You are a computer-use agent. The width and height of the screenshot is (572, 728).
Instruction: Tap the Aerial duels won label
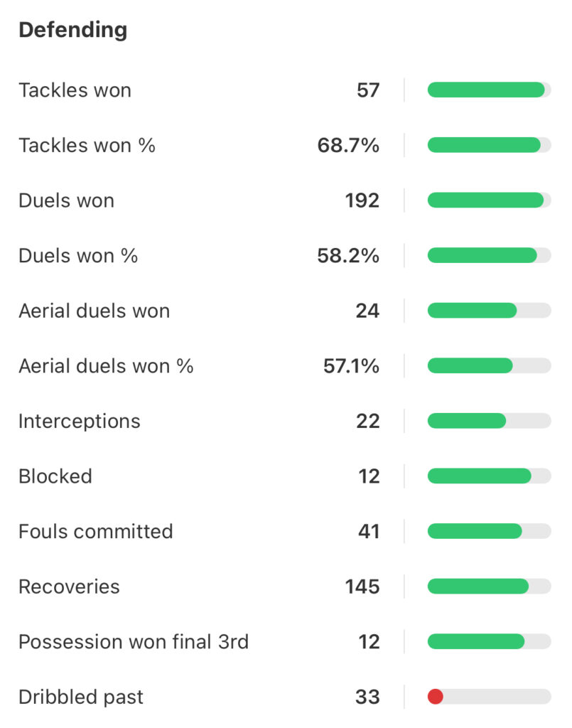pyautogui.click(x=95, y=311)
